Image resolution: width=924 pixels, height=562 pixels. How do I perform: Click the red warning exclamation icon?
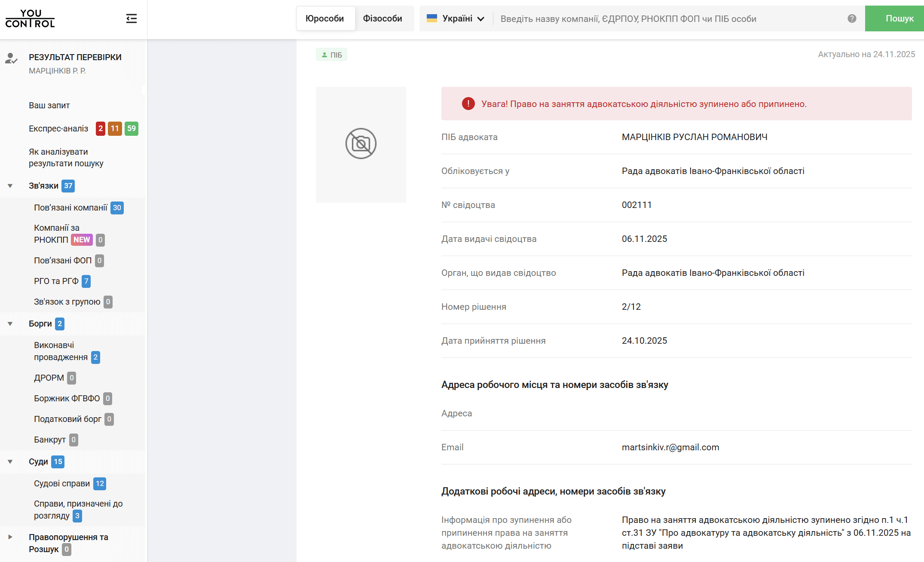click(468, 104)
